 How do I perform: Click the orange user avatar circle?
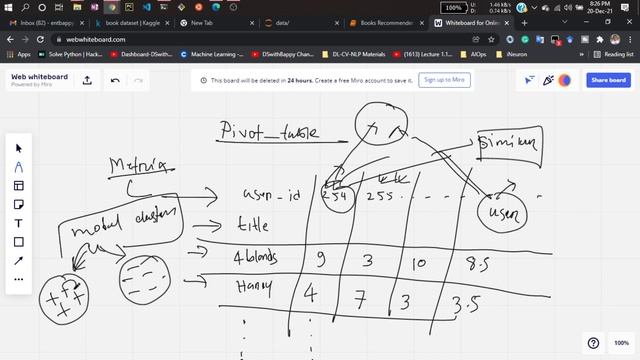pos(565,80)
